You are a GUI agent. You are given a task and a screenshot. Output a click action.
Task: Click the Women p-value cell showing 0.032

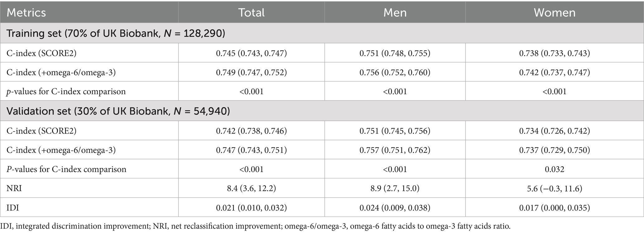click(554, 169)
